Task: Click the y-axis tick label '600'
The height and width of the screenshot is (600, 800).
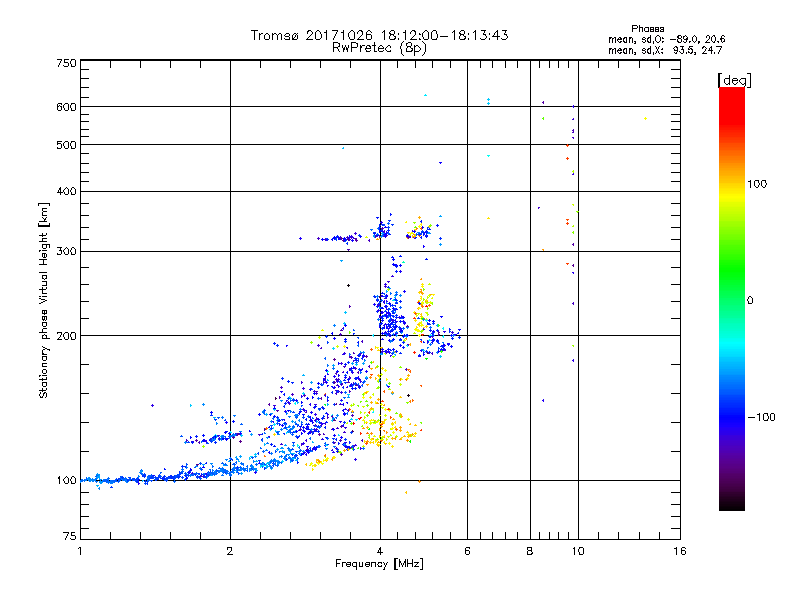Action: (67, 107)
